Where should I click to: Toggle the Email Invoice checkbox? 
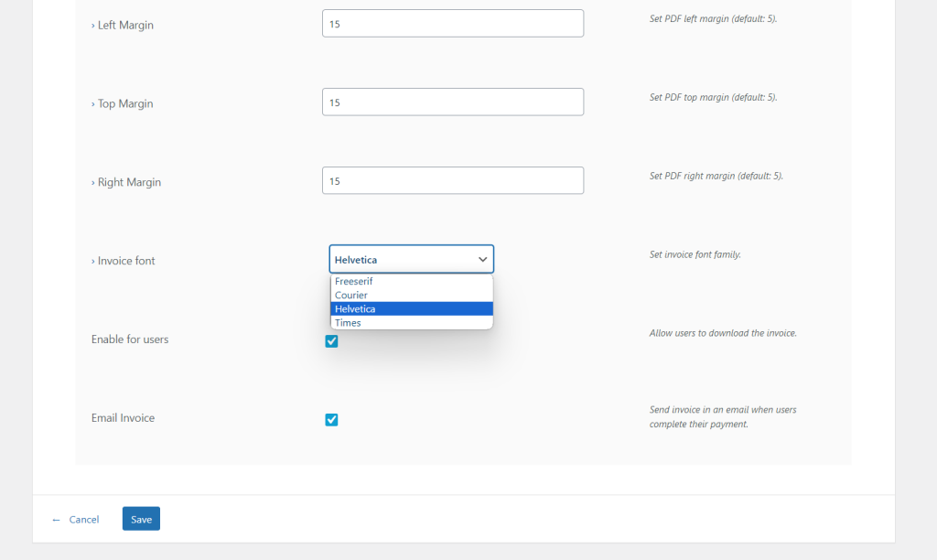coord(331,420)
